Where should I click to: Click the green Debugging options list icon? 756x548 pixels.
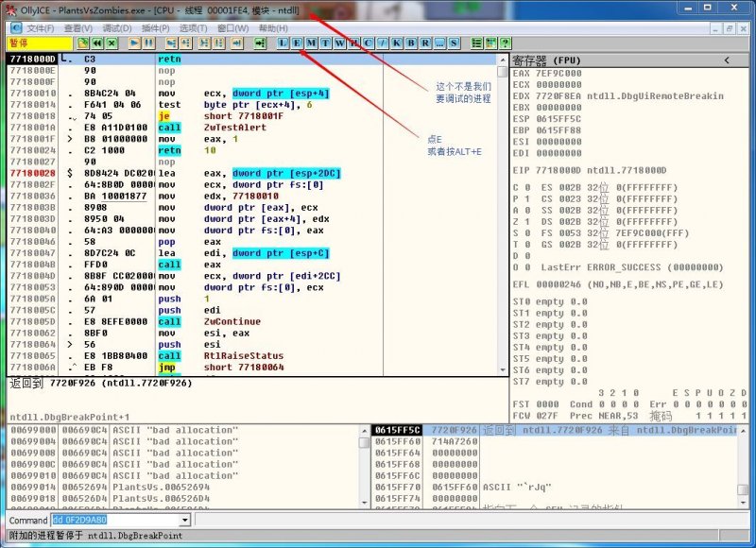477,43
